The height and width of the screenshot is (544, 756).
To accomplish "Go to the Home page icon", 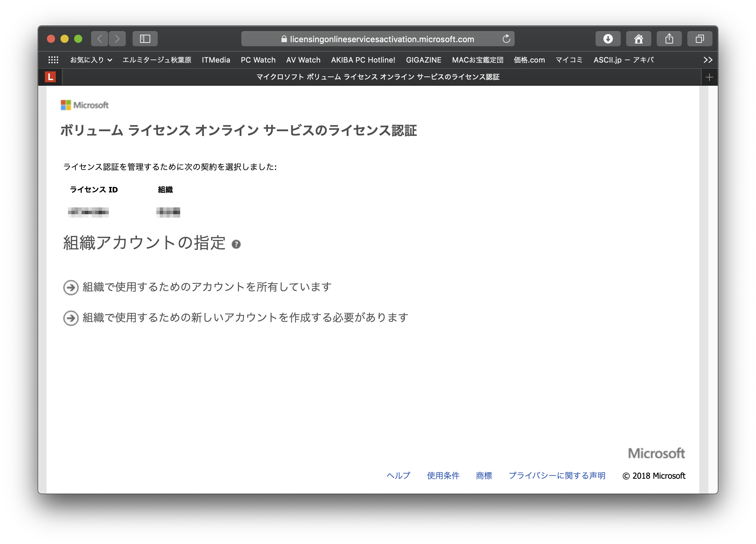I will tap(638, 39).
